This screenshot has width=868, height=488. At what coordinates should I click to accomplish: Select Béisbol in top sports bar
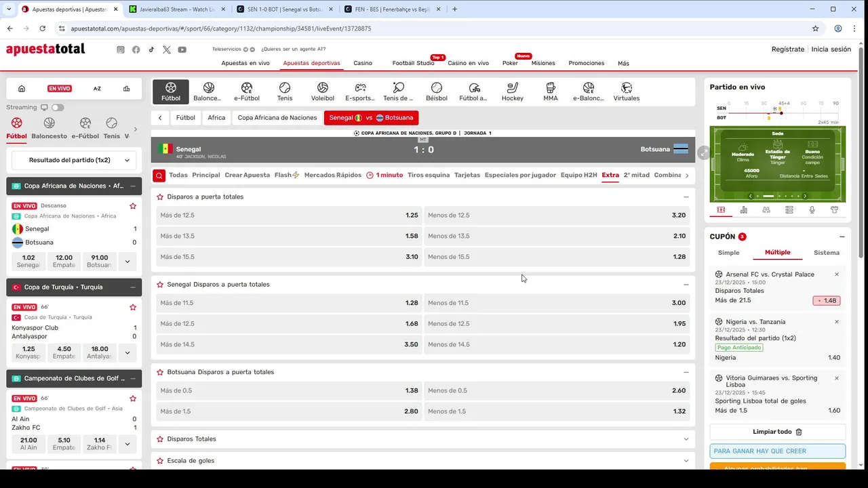click(x=437, y=91)
